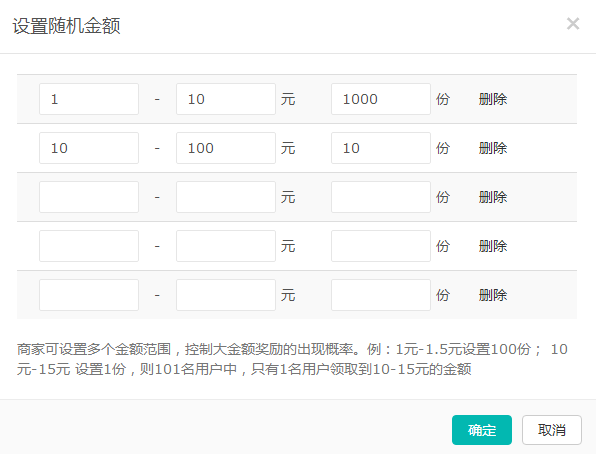Click third row empty maximum amount field

(x=226, y=197)
